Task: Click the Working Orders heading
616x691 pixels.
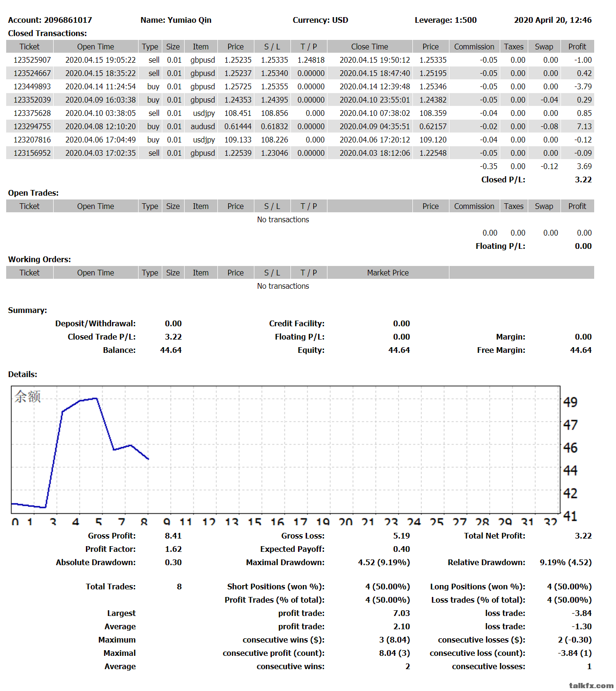Action: click(x=39, y=259)
